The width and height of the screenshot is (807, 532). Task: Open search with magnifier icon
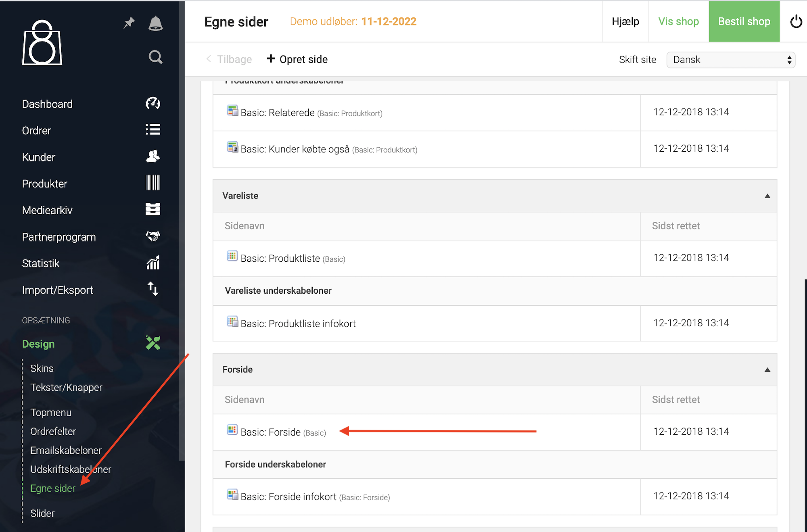(x=155, y=57)
